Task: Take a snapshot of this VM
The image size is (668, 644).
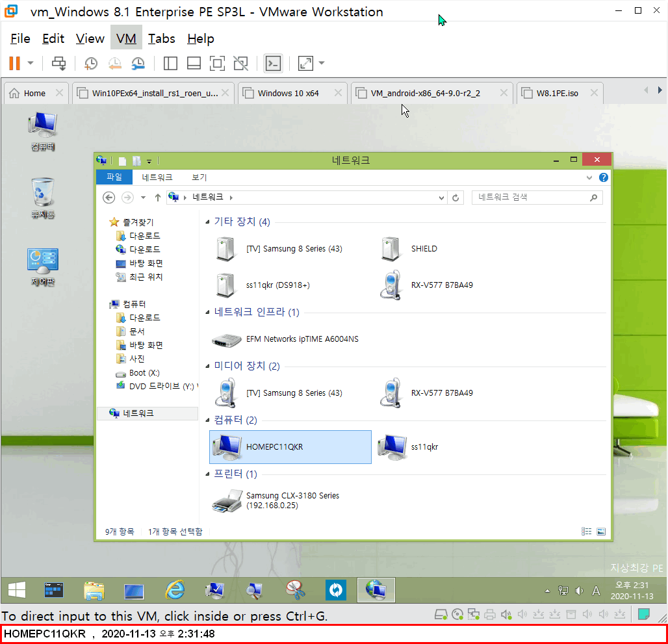Action: [91, 64]
